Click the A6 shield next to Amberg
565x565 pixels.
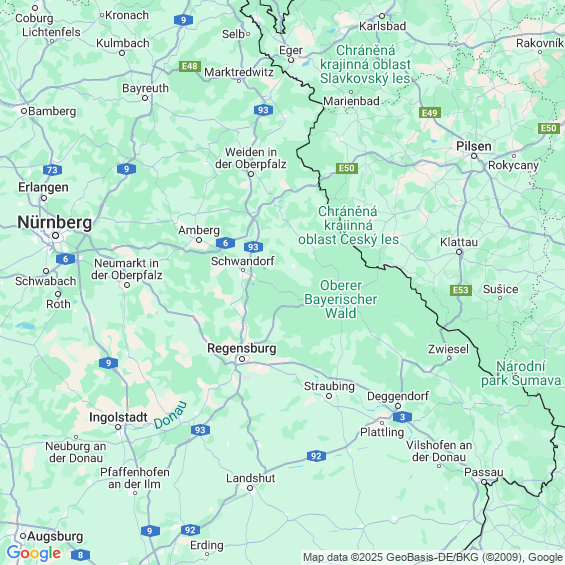226,243
